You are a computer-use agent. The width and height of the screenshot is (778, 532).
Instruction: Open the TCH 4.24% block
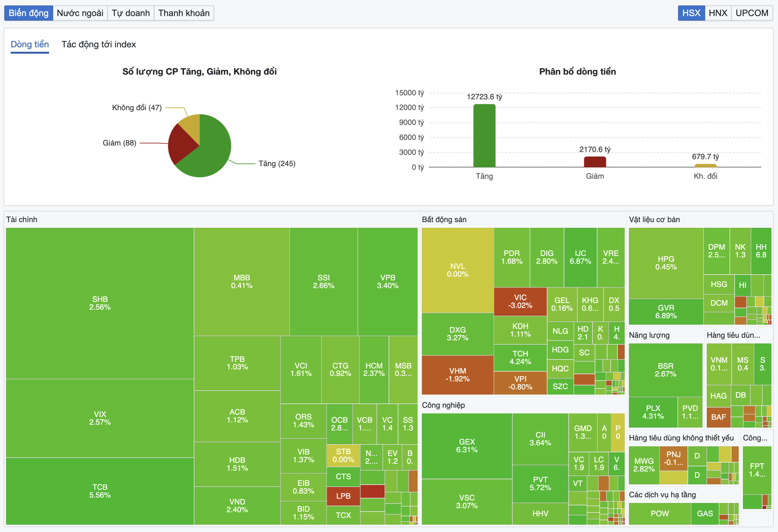point(520,358)
